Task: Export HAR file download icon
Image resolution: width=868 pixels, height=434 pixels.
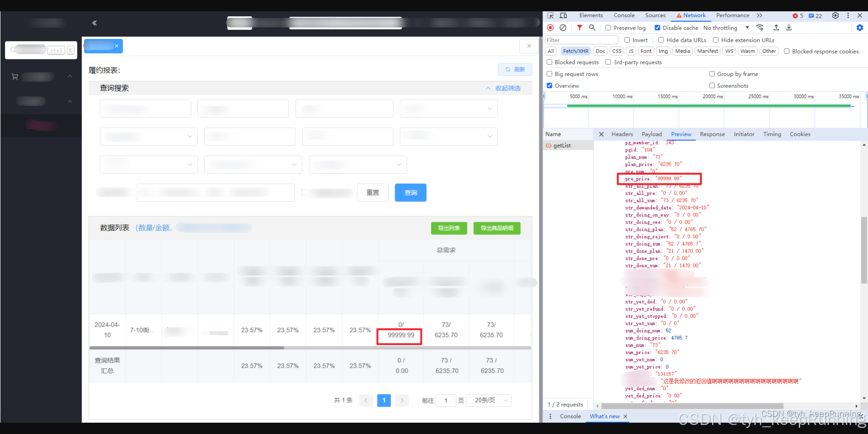Action: pyautogui.click(x=789, y=28)
